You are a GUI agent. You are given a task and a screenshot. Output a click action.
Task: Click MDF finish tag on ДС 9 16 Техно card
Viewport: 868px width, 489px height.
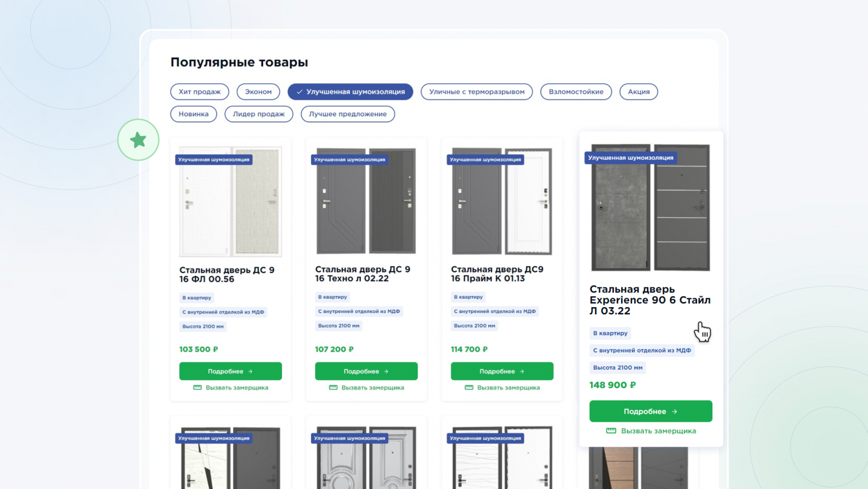(x=359, y=312)
